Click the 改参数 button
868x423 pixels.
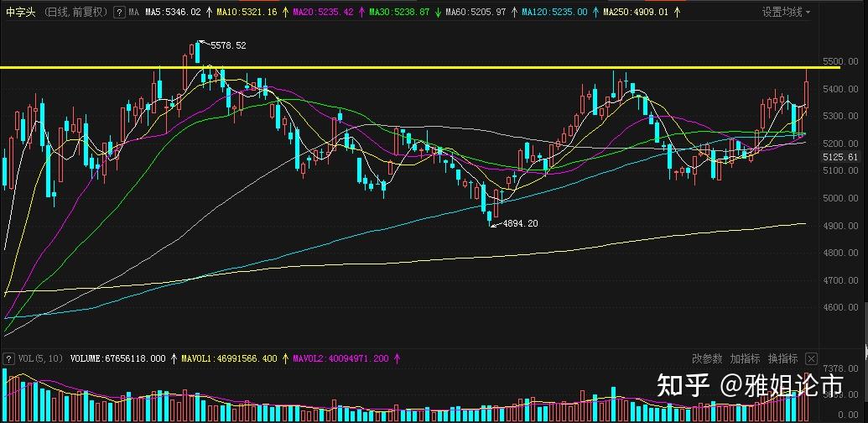pos(707,358)
